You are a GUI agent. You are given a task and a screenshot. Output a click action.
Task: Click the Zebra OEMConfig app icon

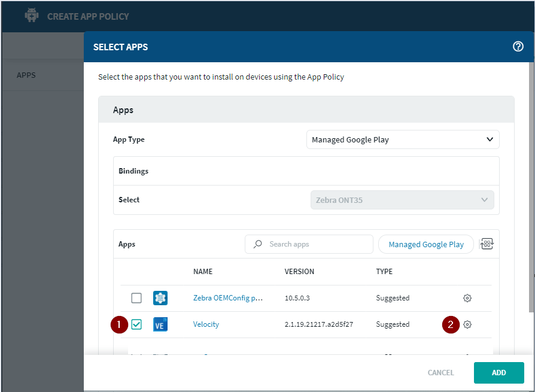click(160, 297)
